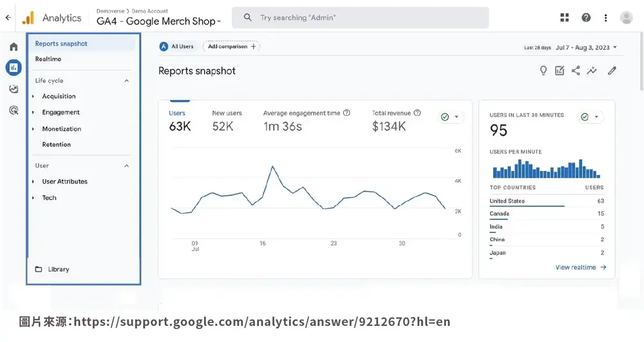Open the Reports icon in sidebar
This screenshot has width=644, height=342.
[x=14, y=68]
